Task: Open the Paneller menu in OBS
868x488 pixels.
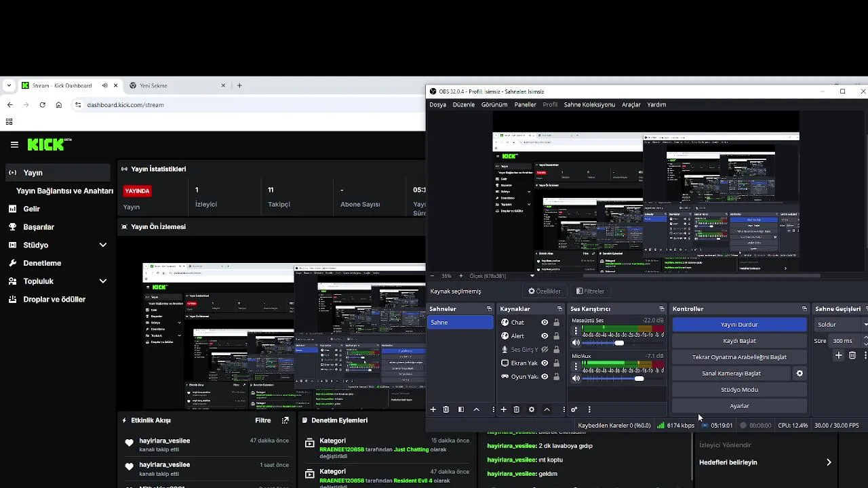Action: click(526, 105)
